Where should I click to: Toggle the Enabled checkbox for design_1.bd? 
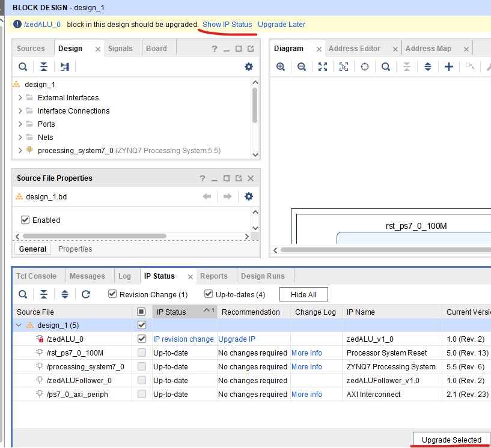coord(25,220)
